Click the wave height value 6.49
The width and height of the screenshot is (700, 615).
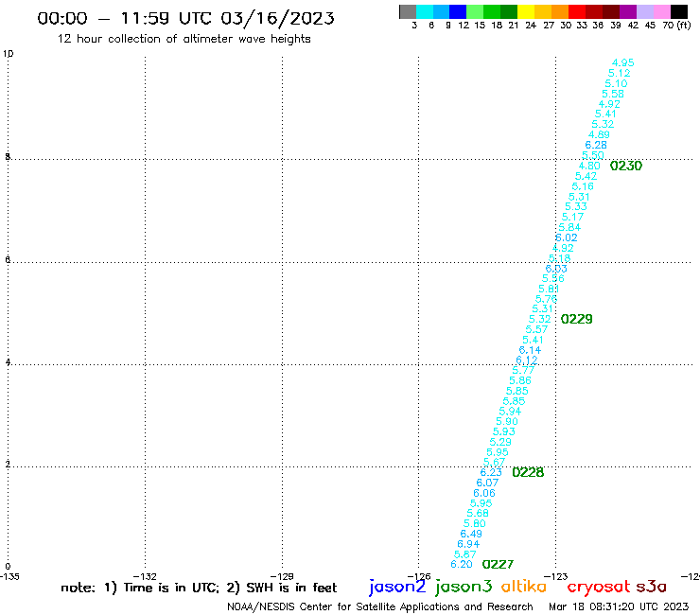(471, 534)
